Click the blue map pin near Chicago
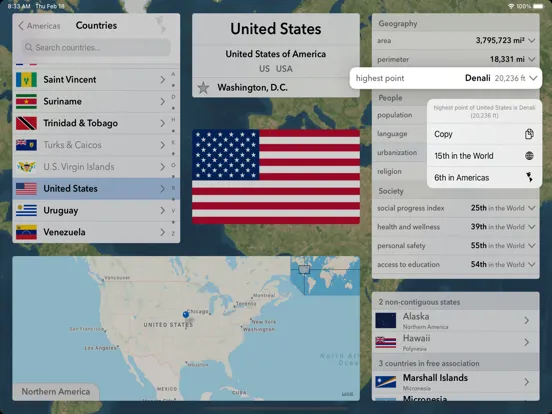 [x=186, y=314]
